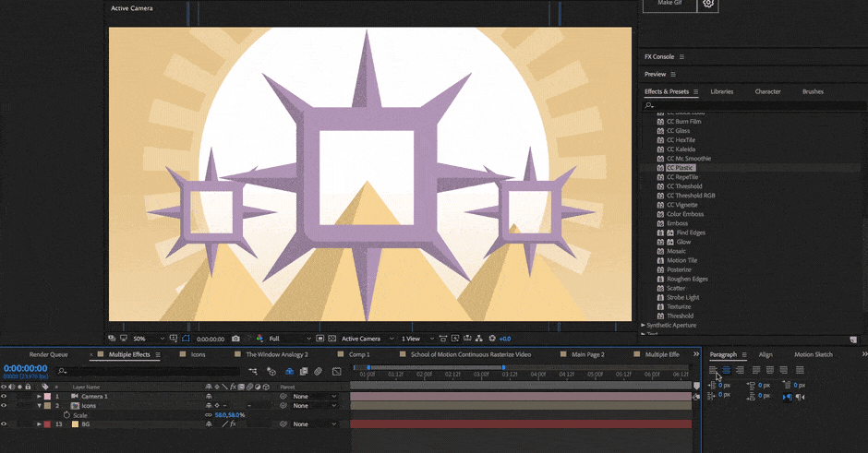Image resolution: width=868 pixels, height=453 pixels.
Task: Toggle the Scale constrain proportions link
Action: tap(209, 415)
